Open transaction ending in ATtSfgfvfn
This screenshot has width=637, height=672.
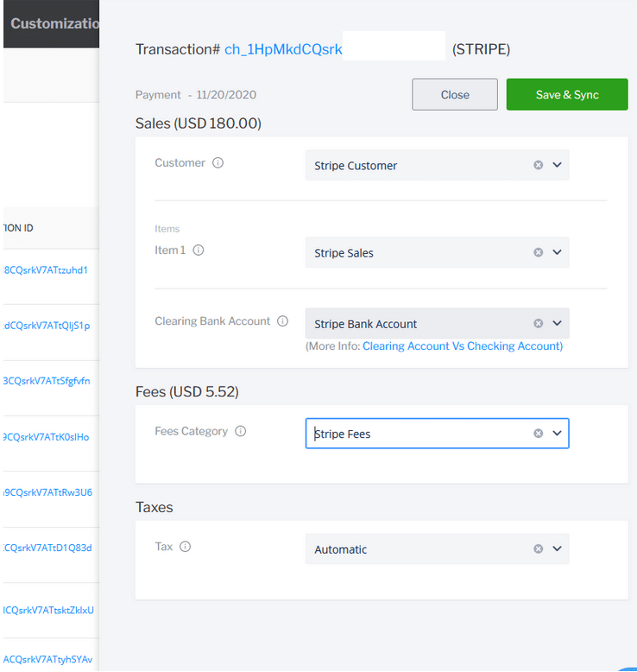tap(47, 381)
